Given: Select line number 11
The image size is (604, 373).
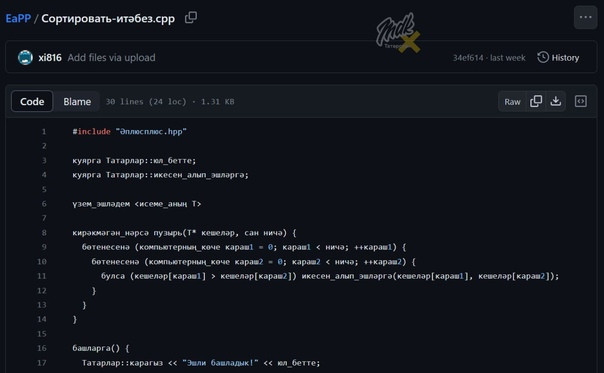Looking at the screenshot, I should point(42,276).
